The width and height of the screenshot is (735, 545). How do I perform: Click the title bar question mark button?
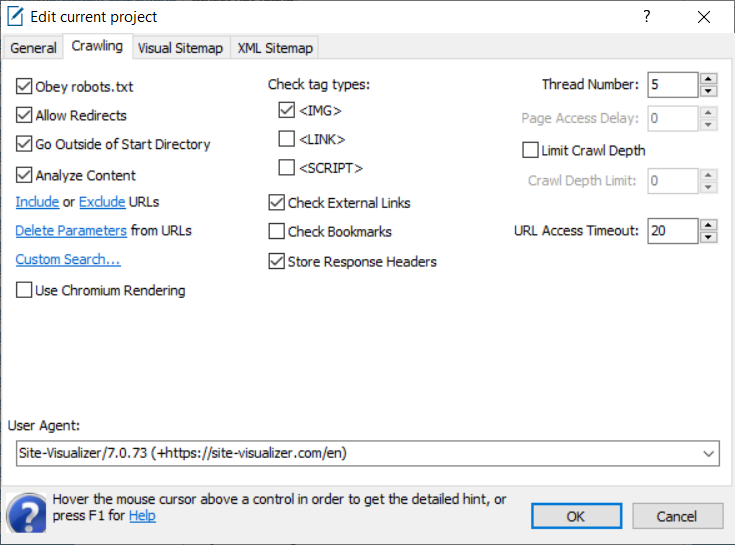pos(647,17)
